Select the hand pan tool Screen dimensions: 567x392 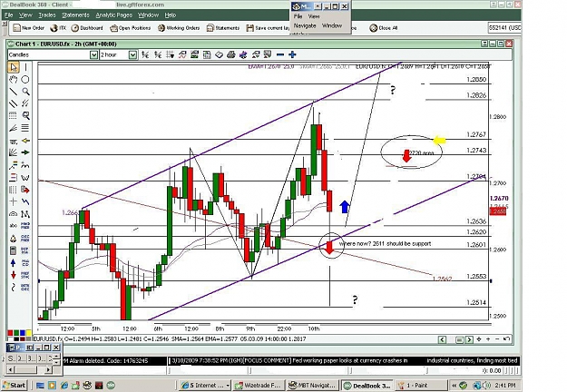(14, 79)
